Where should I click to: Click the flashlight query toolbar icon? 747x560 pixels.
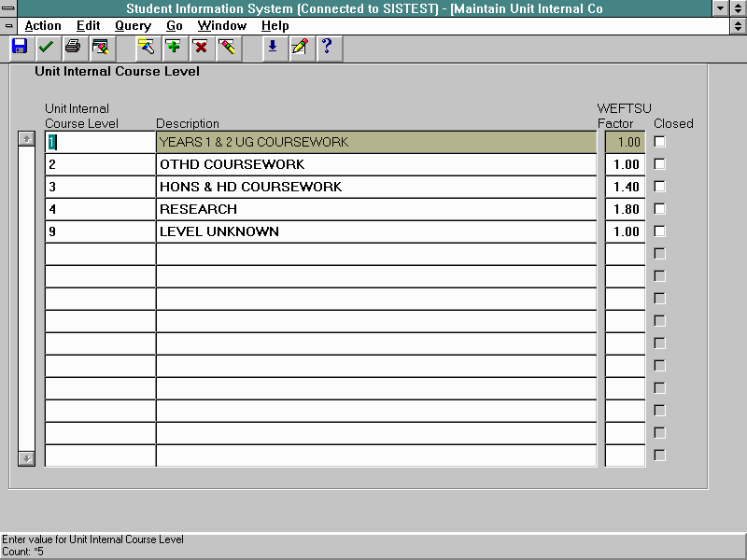tap(146, 47)
